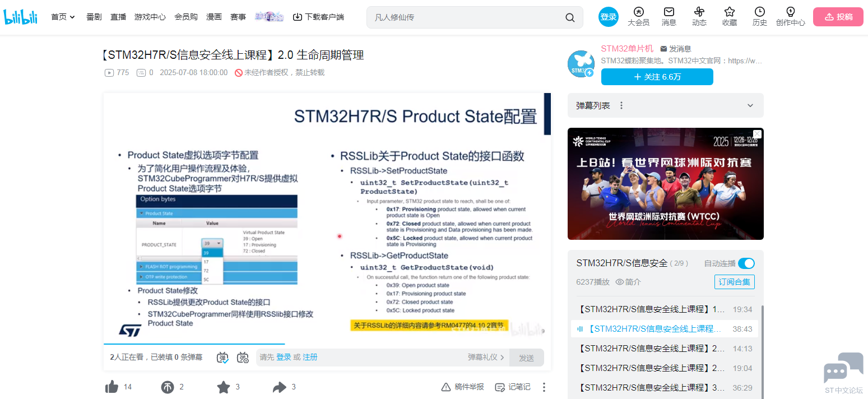Image resolution: width=868 pixels, height=399 pixels.
Task: Open 会员购 in the navigation
Action: click(x=186, y=17)
